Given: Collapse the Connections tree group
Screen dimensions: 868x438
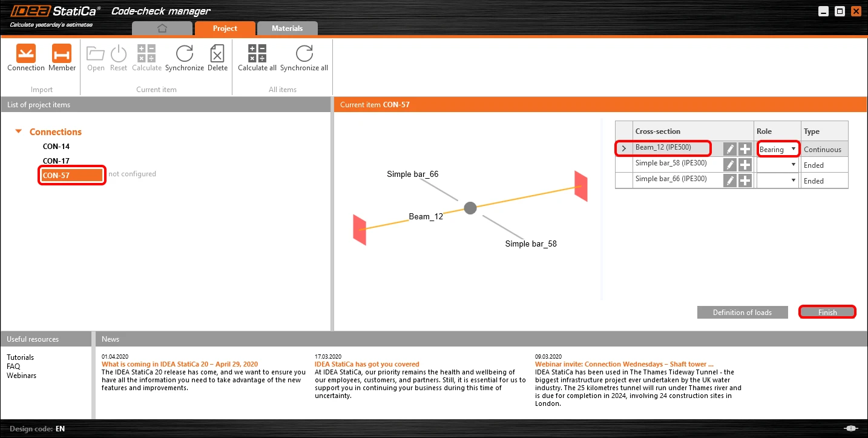Looking at the screenshot, I should click(x=18, y=131).
